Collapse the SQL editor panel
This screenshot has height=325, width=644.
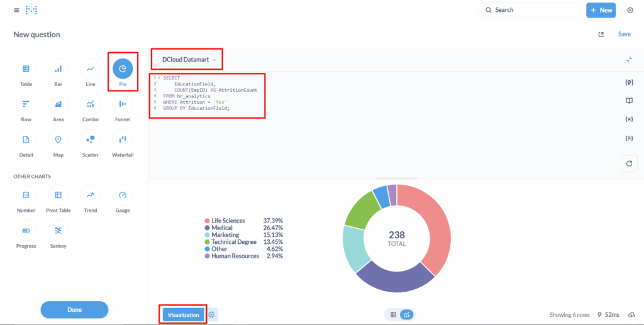tap(629, 59)
